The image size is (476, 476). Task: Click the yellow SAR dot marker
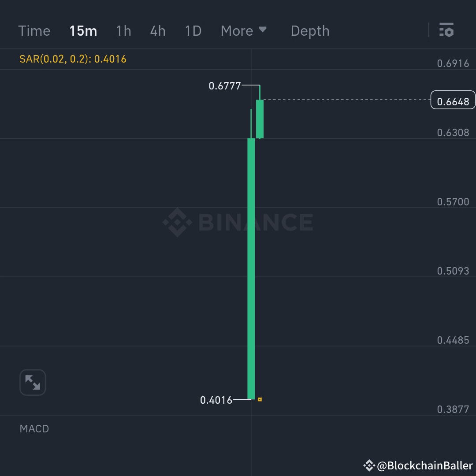point(260,399)
